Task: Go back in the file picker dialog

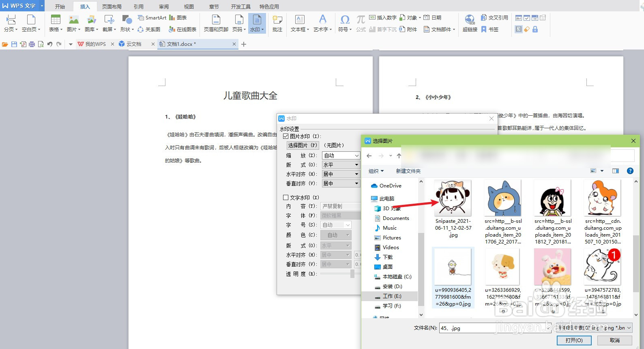Action: [369, 156]
